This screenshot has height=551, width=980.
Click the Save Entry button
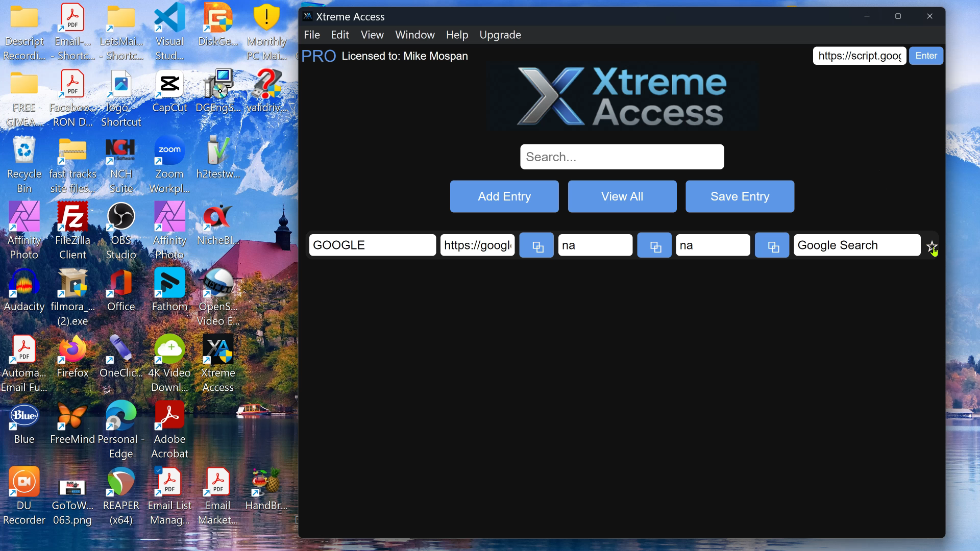(x=740, y=196)
